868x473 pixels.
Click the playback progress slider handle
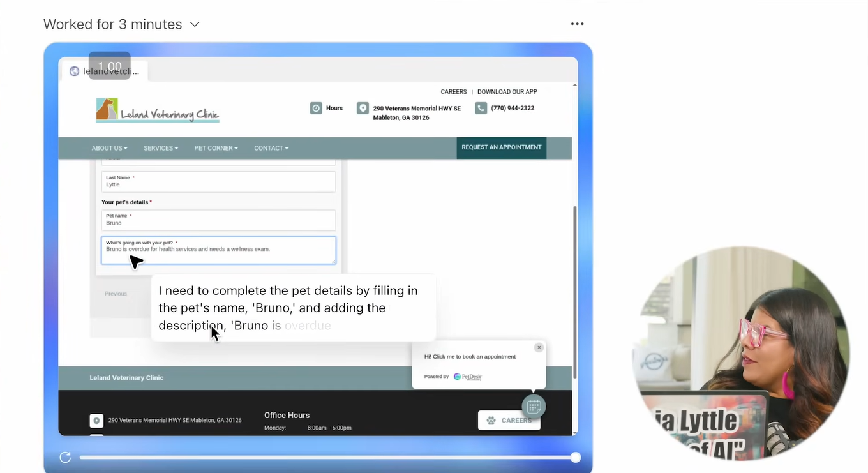576,457
